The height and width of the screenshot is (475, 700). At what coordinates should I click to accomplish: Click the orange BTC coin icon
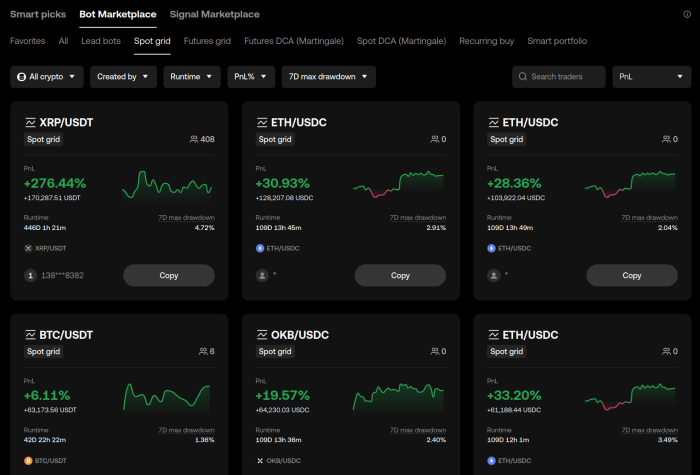(28, 461)
